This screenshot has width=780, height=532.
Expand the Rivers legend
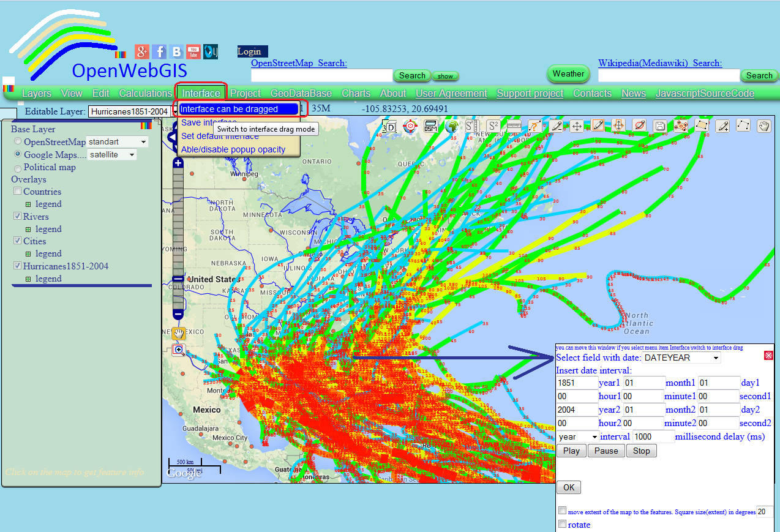tap(28, 229)
